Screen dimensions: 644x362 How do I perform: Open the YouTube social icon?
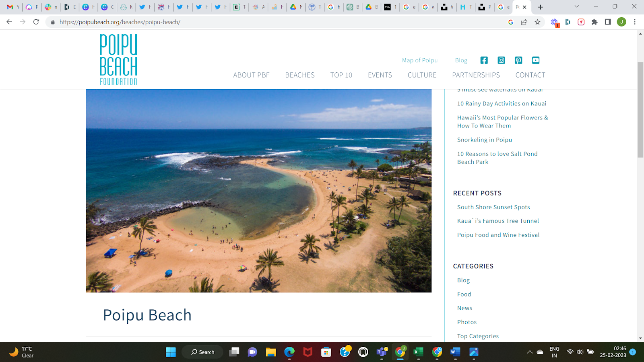(536, 60)
